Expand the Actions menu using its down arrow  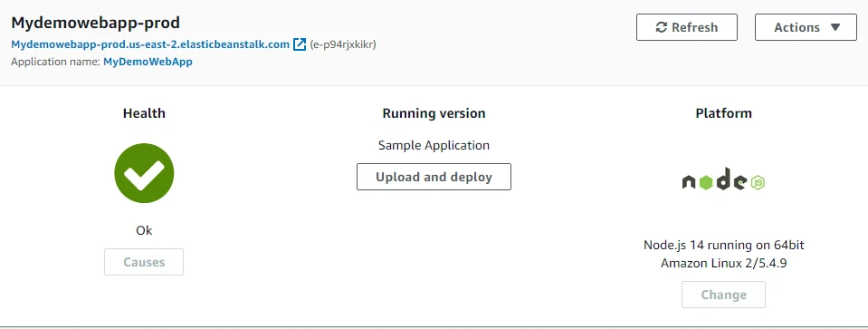[836, 27]
